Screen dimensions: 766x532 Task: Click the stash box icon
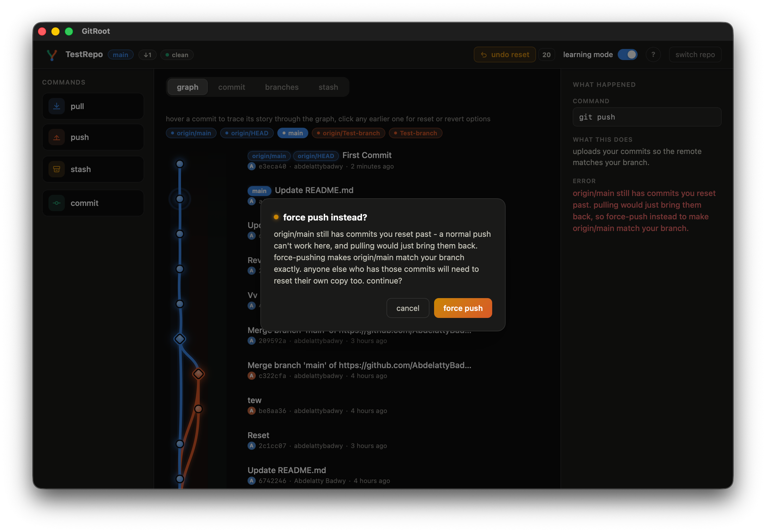click(x=56, y=169)
